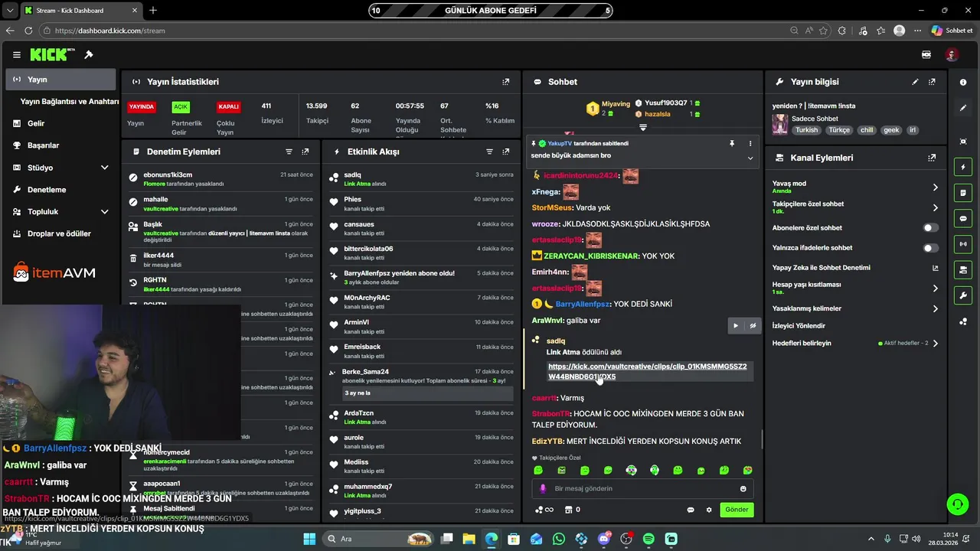Open WhatsApp from the Windows taskbar
This screenshot has width=980, height=551.
(559, 539)
